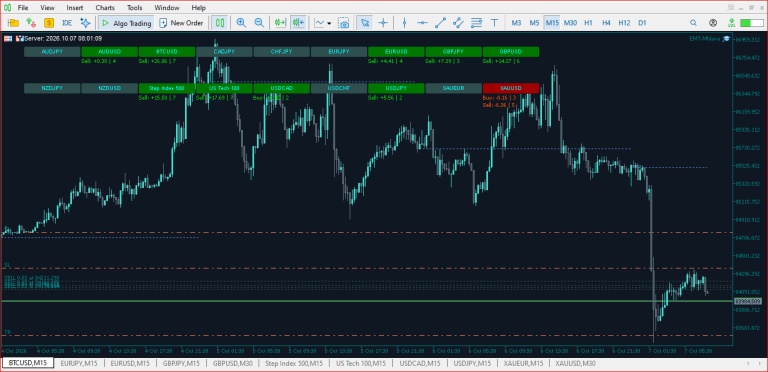The image size is (768, 372).
Task: Switch to the XAUUSD,M30 chart tab
Action: click(576, 363)
